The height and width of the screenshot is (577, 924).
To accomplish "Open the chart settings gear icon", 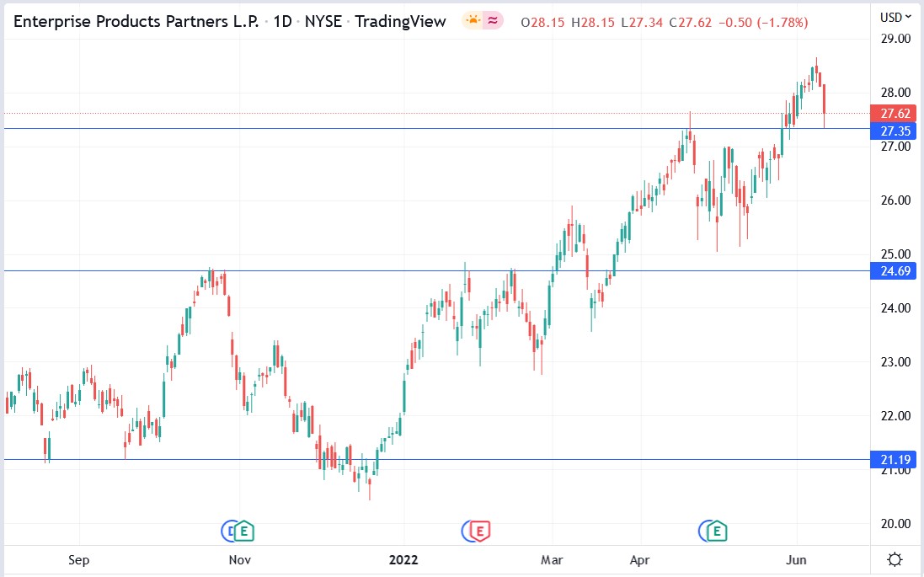I will (x=895, y=559).
